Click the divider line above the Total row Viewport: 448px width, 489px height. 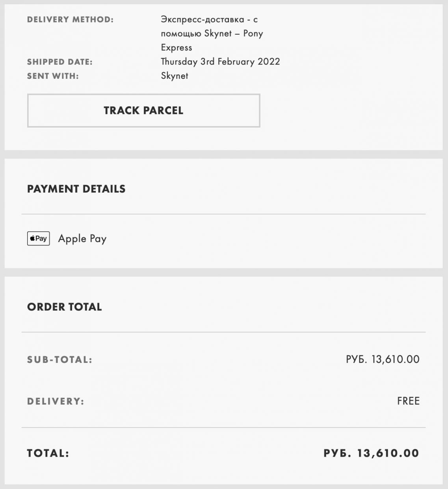click(223, 428)
